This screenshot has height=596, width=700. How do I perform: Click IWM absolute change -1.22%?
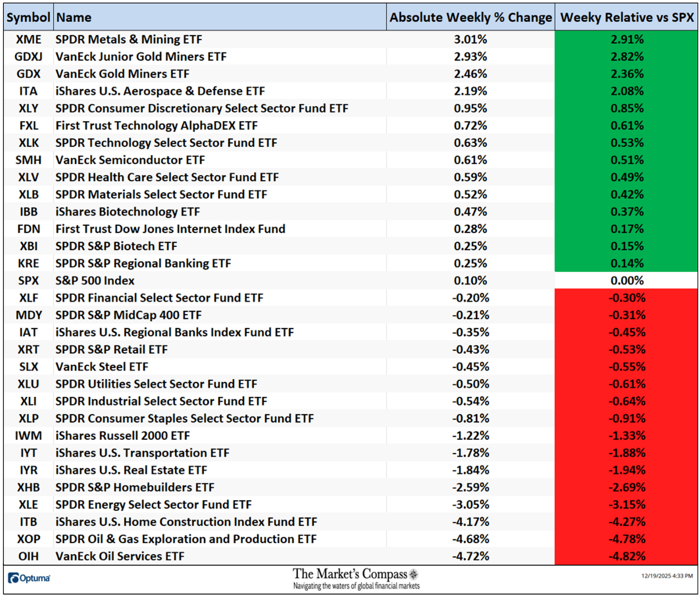[471, 436]
